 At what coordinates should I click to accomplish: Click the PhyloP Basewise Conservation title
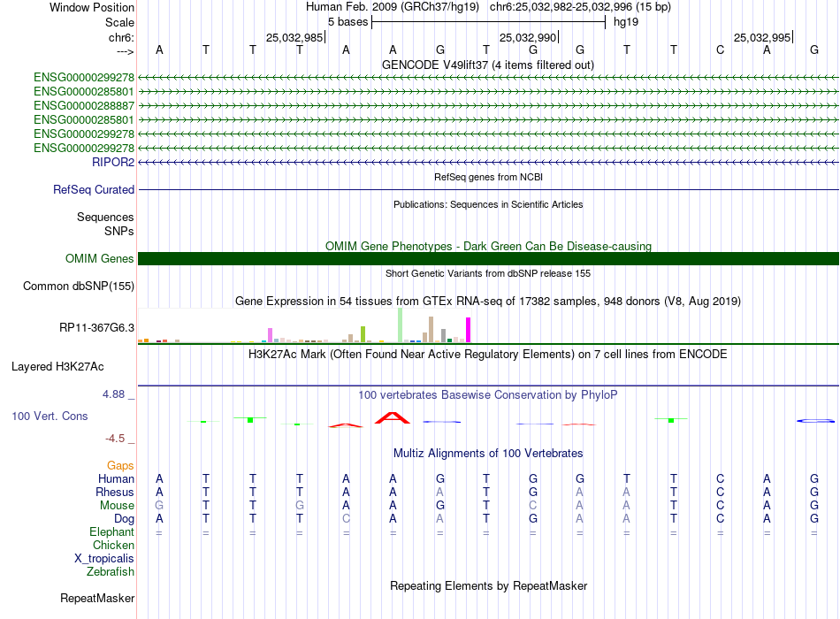(x=488, y=395)
